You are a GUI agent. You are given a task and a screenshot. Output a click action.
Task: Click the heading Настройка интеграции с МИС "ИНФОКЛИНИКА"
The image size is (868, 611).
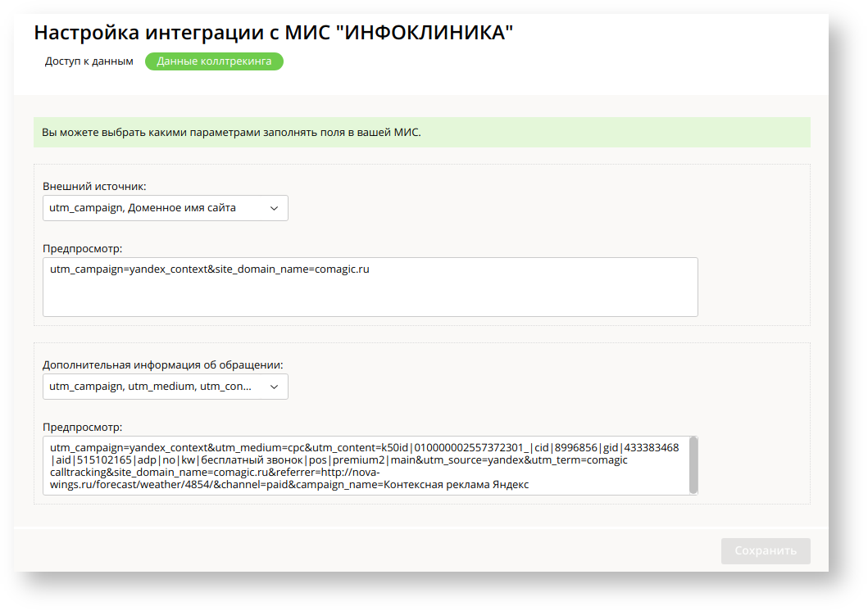[274, 33]
